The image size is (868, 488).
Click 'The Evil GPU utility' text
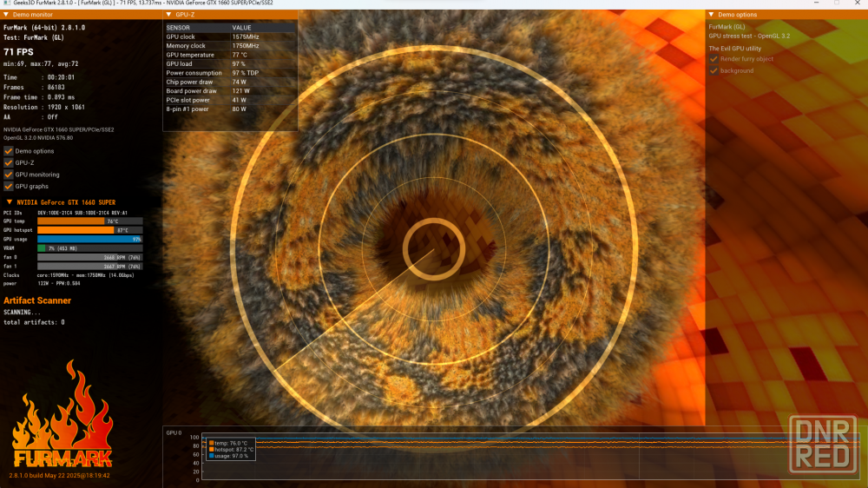[x=734, y=48]
